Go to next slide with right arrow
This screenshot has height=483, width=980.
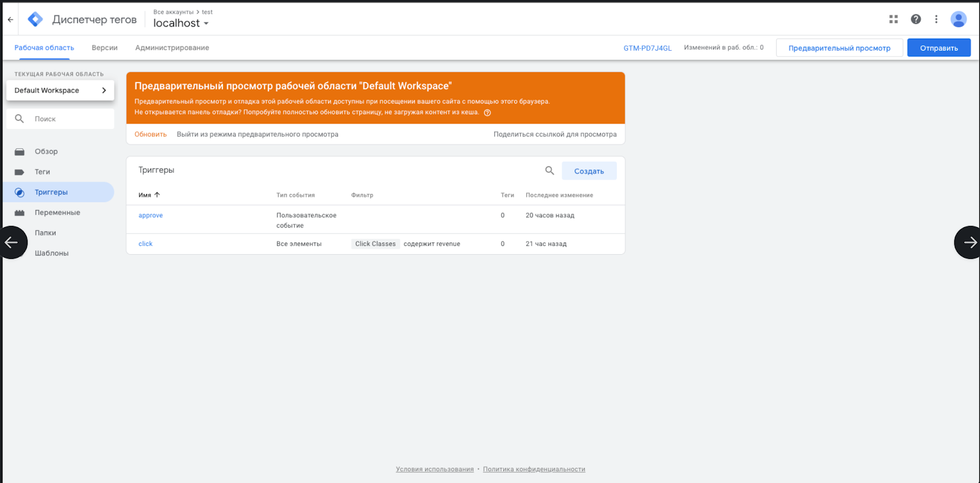coord(969,242)
